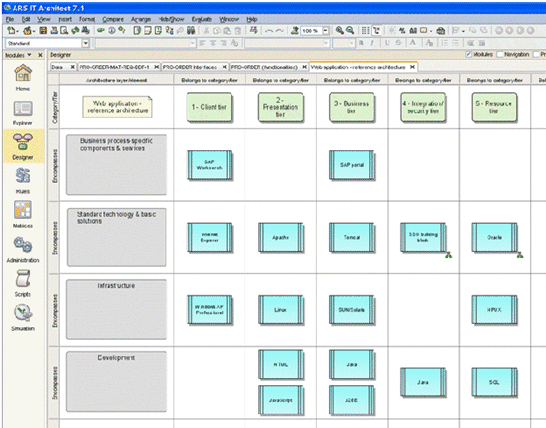Toggle the connection mode icon beside grid
Screen dimensions: 546x428
[x=376, y=31]
